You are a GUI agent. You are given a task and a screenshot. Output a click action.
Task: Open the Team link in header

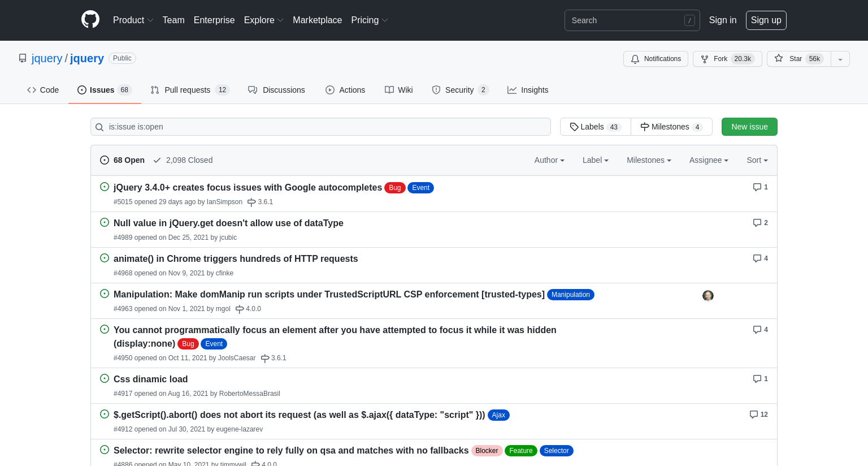(x=173, y=20)
